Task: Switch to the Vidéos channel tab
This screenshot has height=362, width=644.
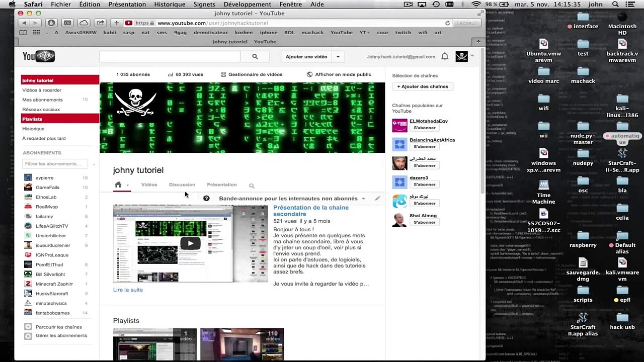Action: 149,185
